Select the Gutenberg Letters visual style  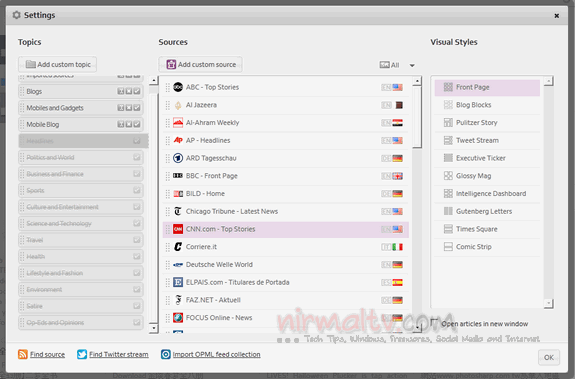pos(487,211)
